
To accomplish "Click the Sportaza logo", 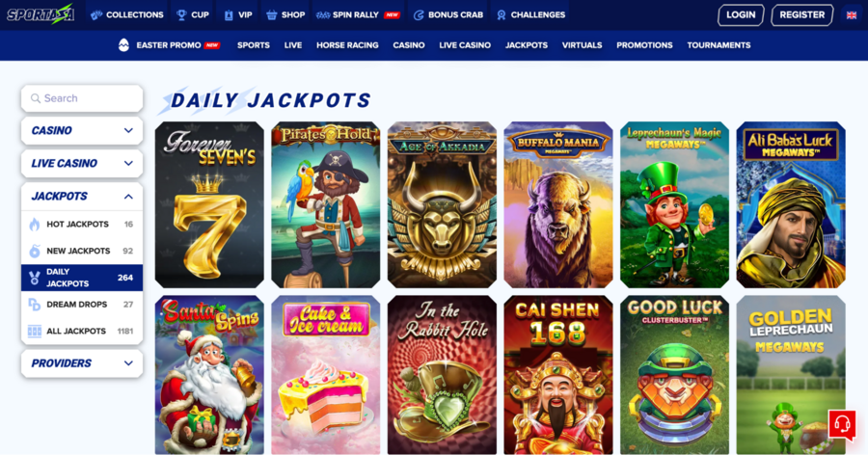I will click(41, 14).
